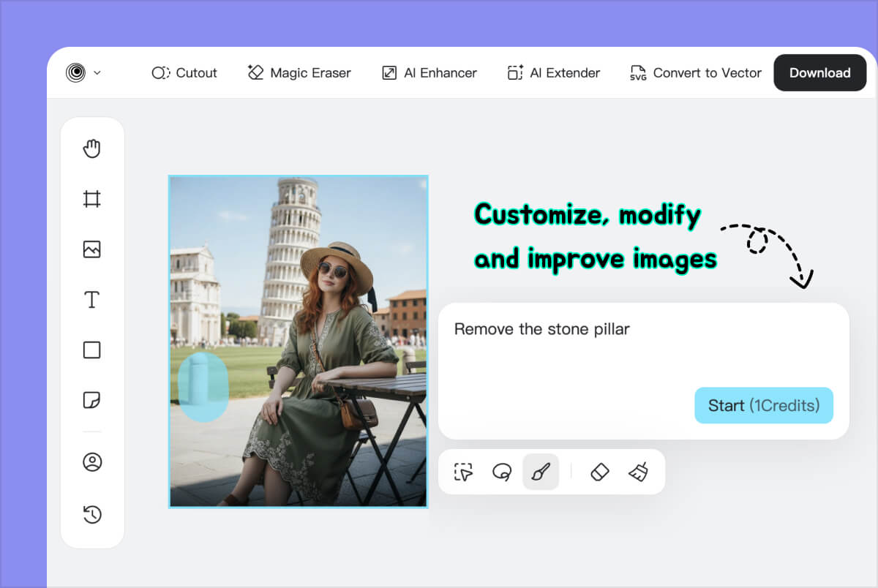This screenshot has height=588, width=878.
Task: Choose the rectangular selection tool
Action: point(463,472)
